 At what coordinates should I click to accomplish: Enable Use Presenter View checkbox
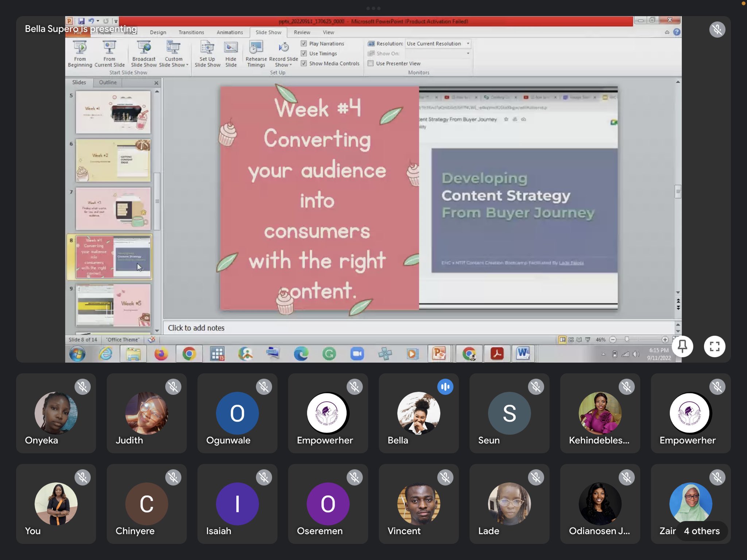tap(371, 63)
